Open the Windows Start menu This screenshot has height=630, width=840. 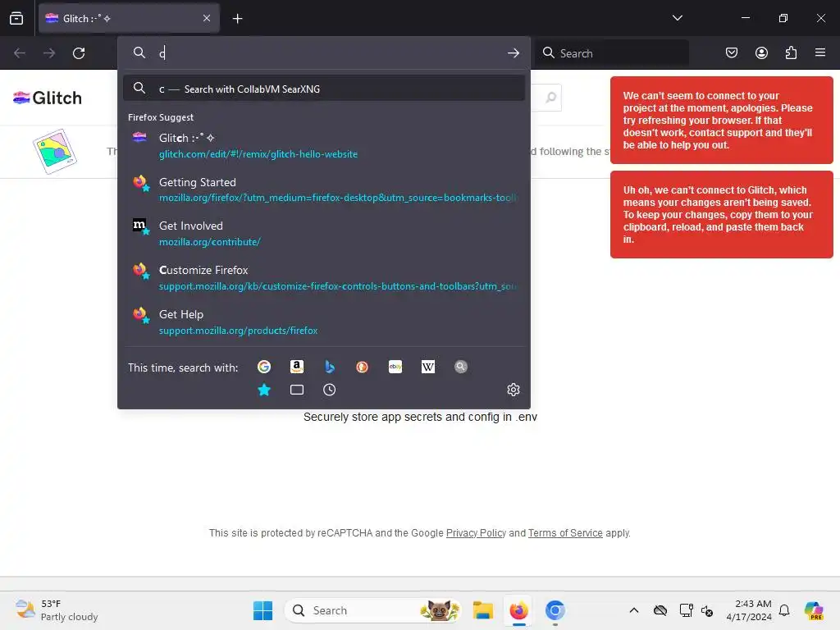click(262, 610)
